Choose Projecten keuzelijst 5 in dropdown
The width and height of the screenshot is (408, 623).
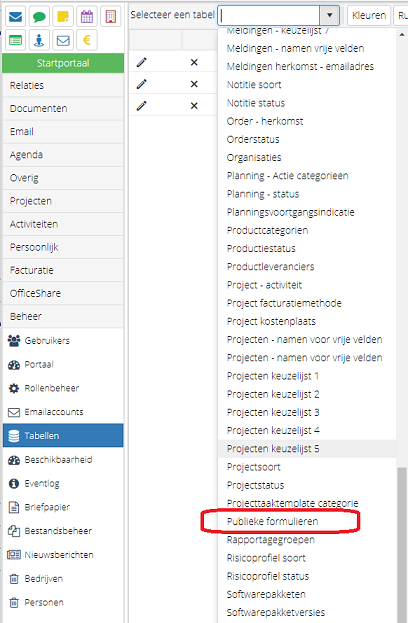(273, 449)
